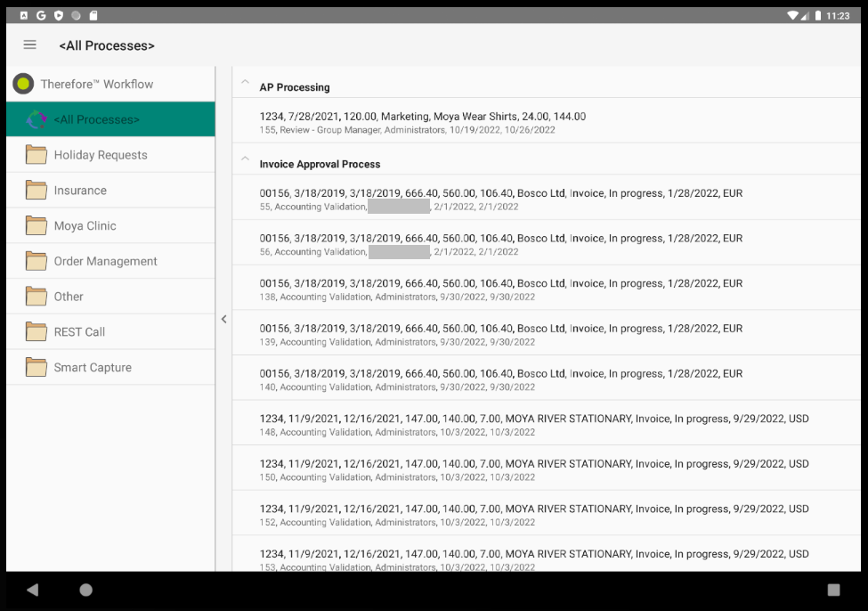Click the Insurance folder icon

(x=37, y=190)
